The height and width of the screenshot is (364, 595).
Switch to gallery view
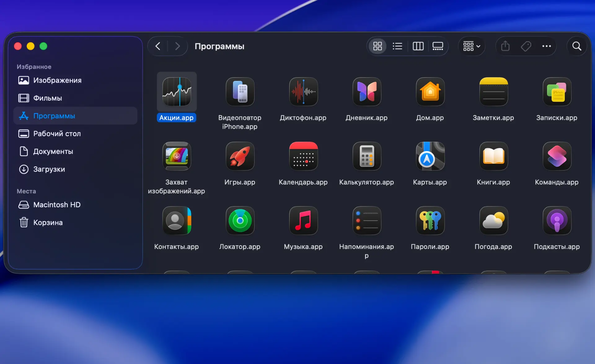(x=438, y=46)
